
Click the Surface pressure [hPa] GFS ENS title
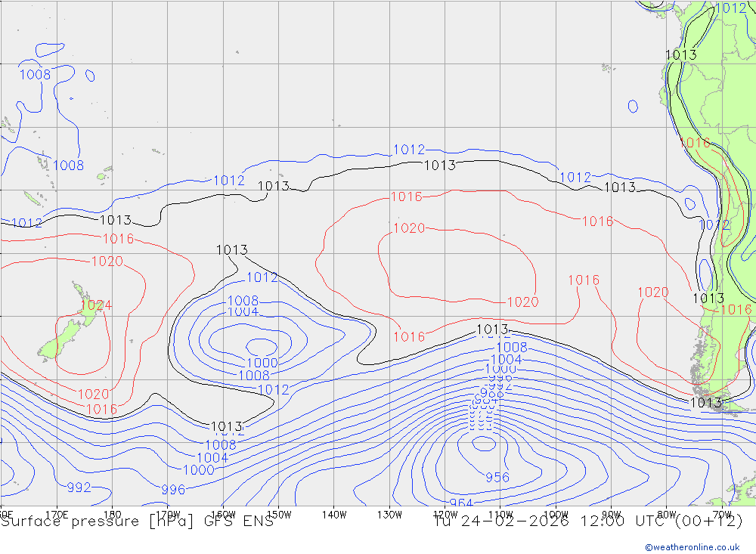[x=137, y=522]
